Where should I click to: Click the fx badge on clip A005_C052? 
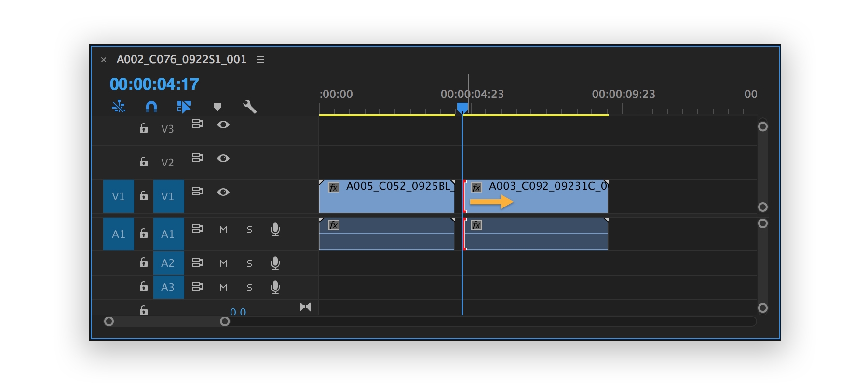(x=334, y=187)
